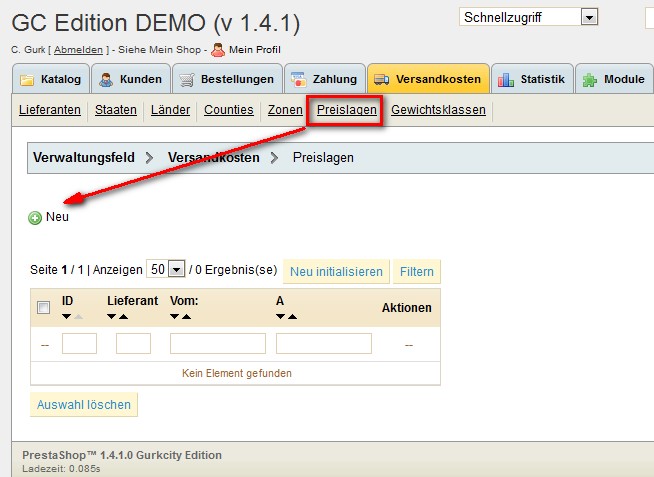
Task: Sort the ID column descending
Action: [x=67, y=317]
